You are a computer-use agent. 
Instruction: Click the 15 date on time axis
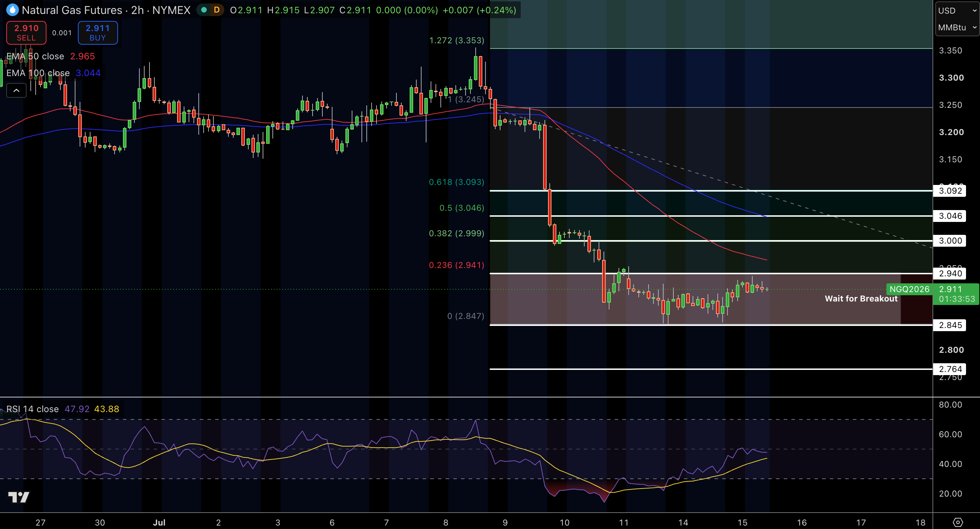742,522
